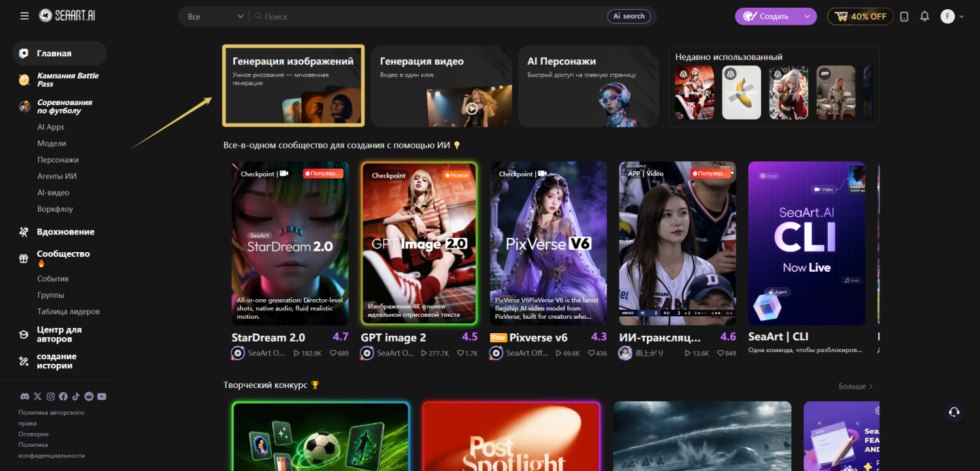Open the SeaArt.AI CLI Now Live card
This screenshot has height=471, width=980.
point(807,244)
